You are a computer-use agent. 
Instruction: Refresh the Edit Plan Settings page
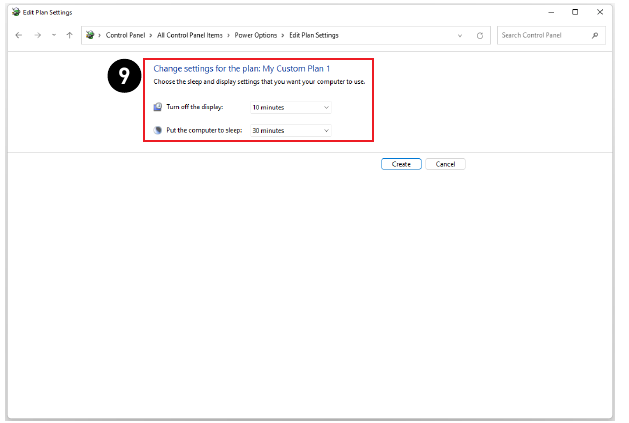tap(480, 36)
